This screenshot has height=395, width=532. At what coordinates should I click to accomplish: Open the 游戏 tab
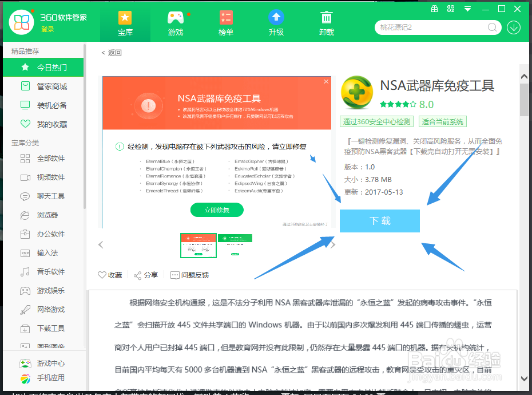(x=176, y=23)
